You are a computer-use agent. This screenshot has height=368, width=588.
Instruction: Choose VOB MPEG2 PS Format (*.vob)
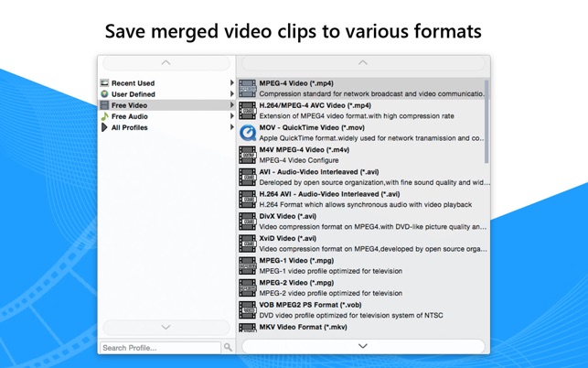363,309
